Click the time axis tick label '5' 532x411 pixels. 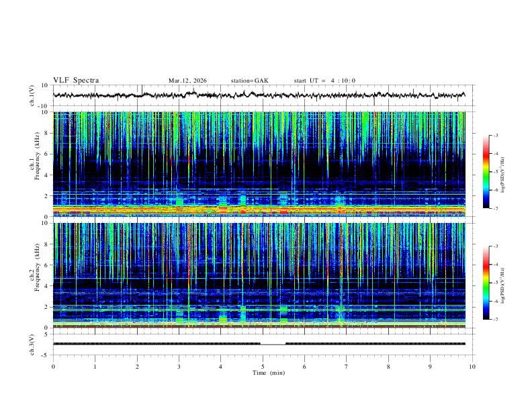[x=263, y=367]
